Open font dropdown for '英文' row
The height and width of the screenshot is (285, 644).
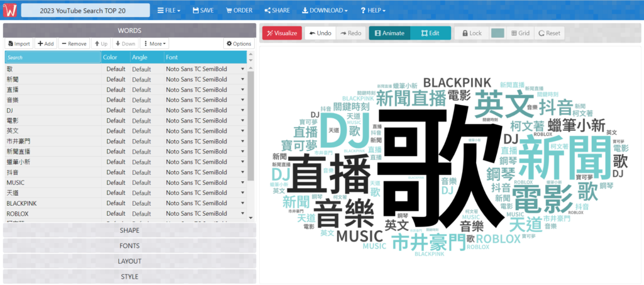(x=243, y=131)
